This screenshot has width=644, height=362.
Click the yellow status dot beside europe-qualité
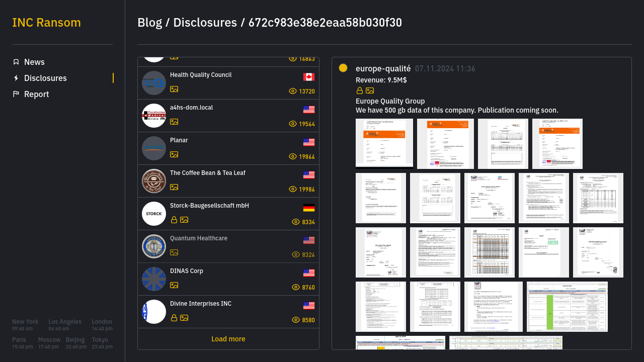tap(343, 68)
